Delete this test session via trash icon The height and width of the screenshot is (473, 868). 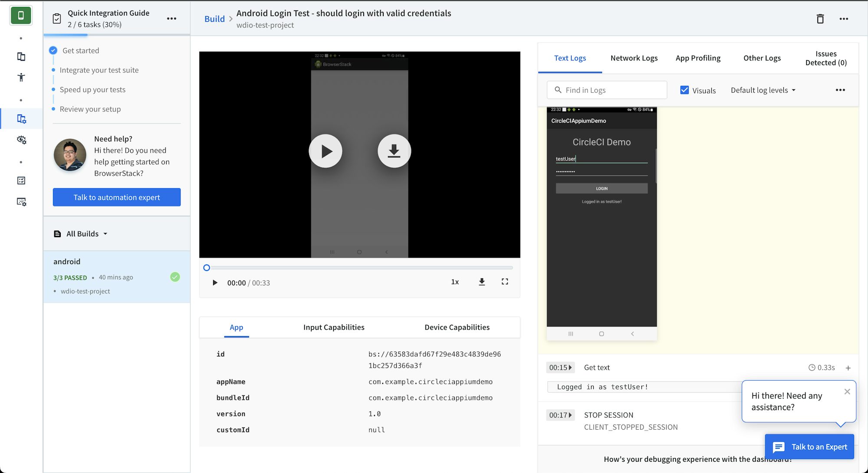820,19
